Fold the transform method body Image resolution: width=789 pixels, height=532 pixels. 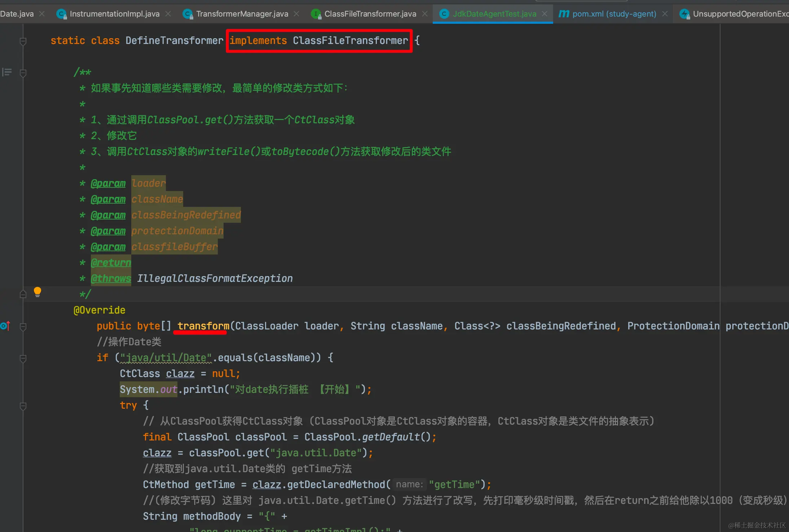pyautogui.click(x=23, y=327)
